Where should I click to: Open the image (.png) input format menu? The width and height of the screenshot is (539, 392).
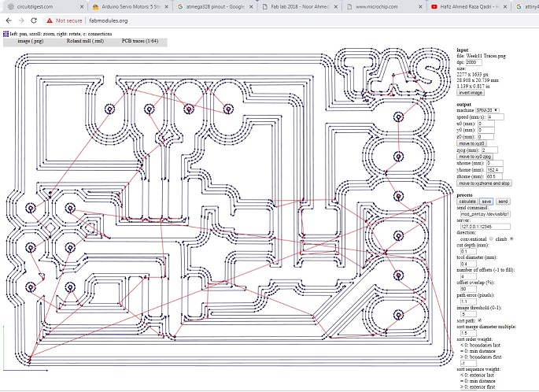coord(31,41)
